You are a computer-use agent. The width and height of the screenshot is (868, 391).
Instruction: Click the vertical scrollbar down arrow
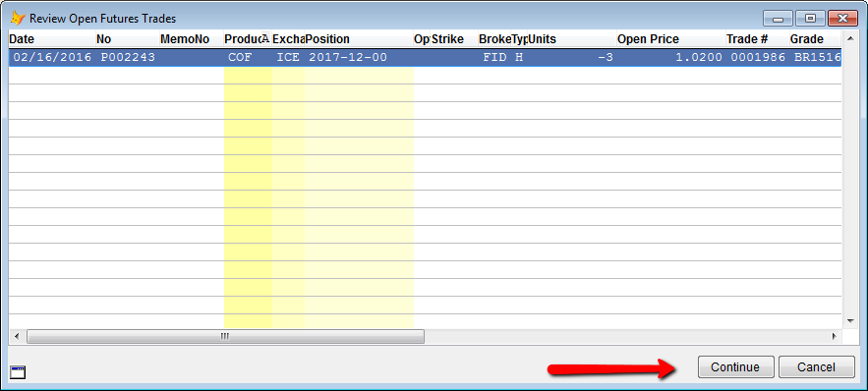coord(850,320)
